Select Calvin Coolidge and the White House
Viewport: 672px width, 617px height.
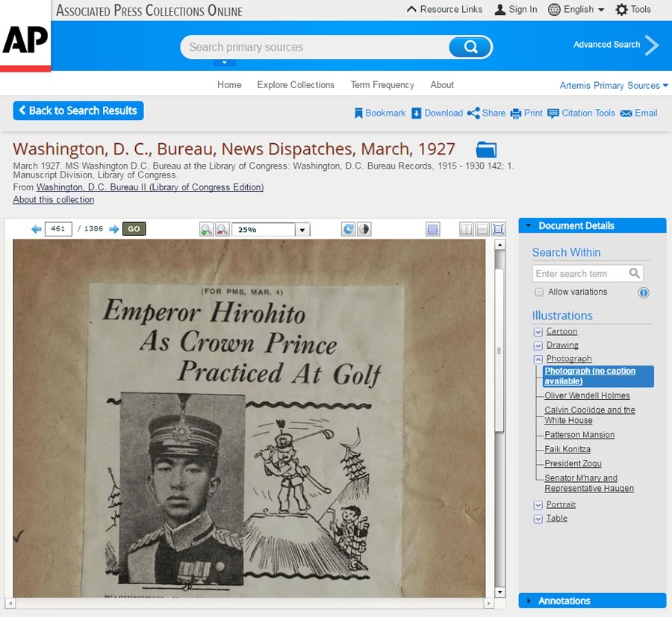click(590, 415)
